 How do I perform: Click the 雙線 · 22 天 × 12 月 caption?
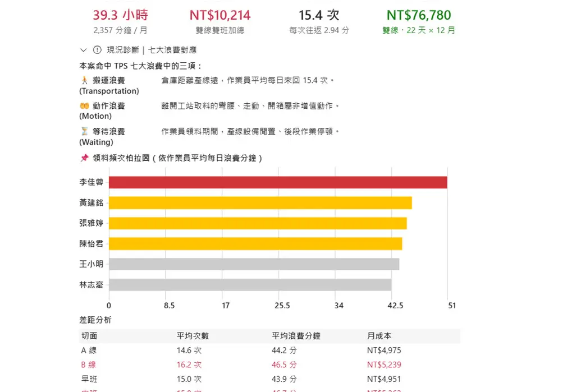pyautogui.click(x=419, y=30)
